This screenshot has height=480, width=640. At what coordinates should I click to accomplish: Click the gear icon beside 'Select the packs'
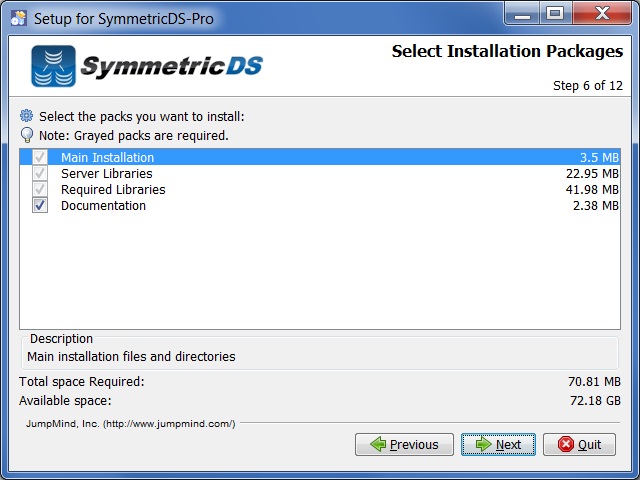coord(27,116)
